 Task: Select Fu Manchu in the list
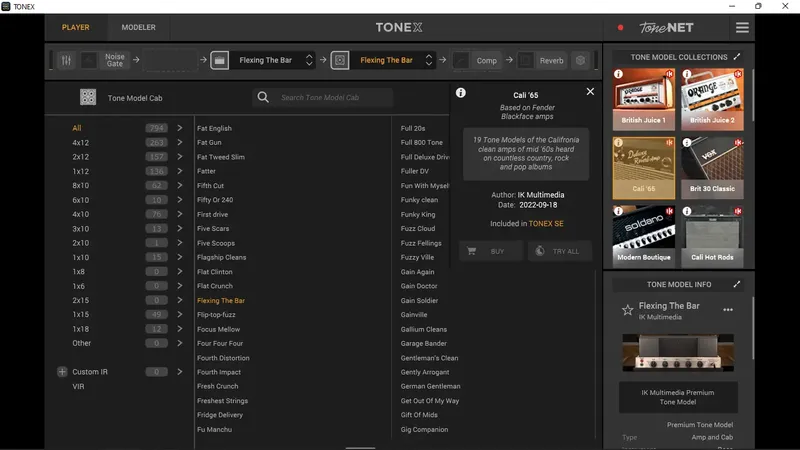[x=214, y=430]
